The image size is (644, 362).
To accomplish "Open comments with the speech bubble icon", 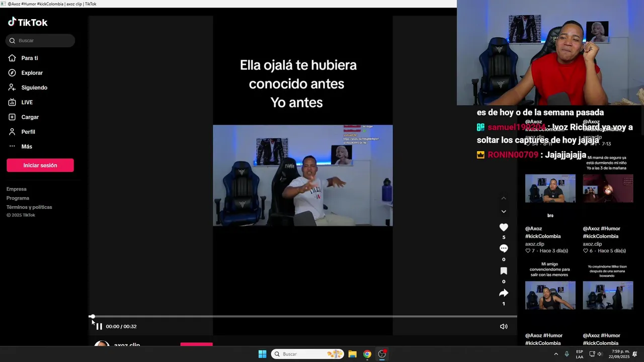I will [504, 248].
